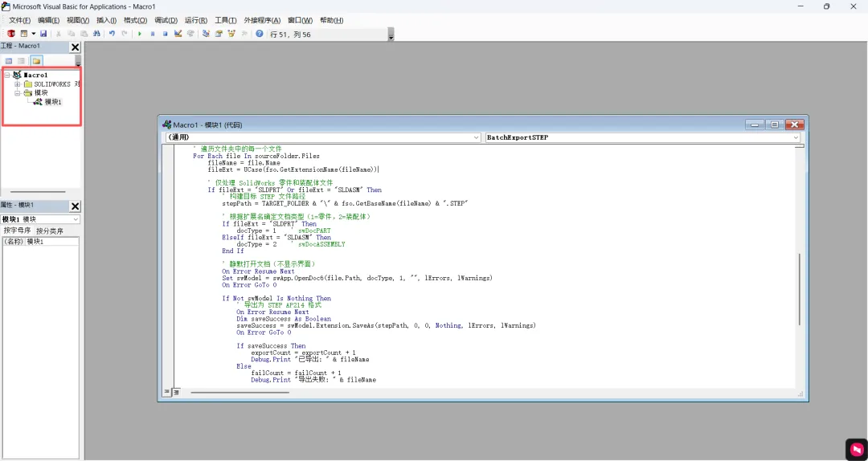
Task: Open the 编辑(E) menu
Action: click(49, 20)
